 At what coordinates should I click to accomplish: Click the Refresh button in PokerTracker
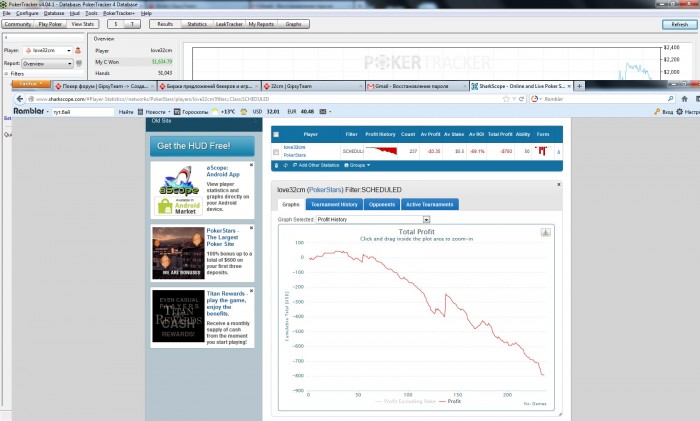point(679,24)
